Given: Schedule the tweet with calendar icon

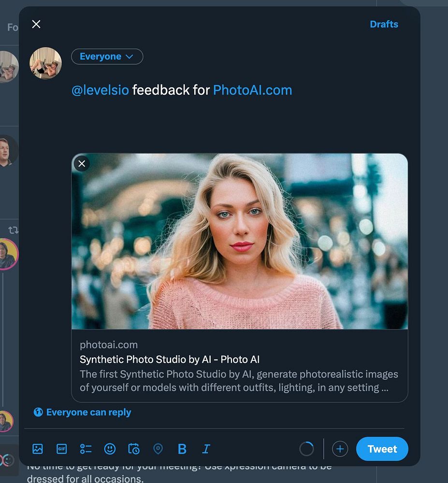Looking at the screenshot, I should (x=134, y=449).
